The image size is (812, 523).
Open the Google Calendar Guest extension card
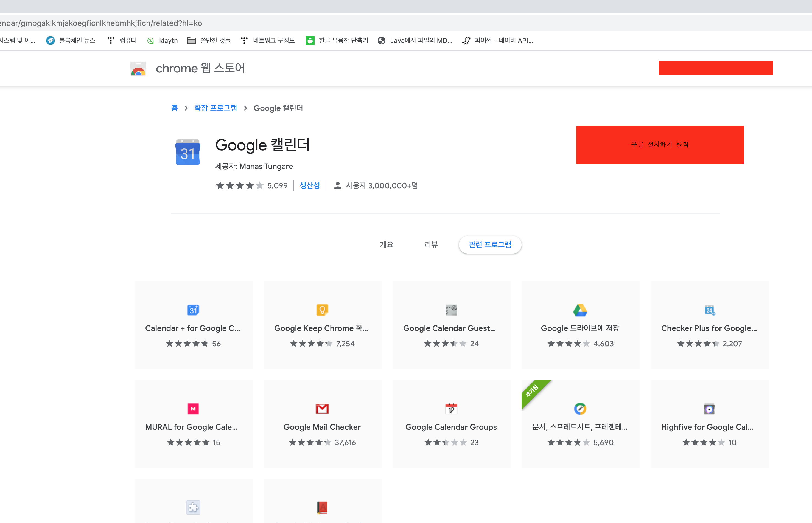[451, 325]
